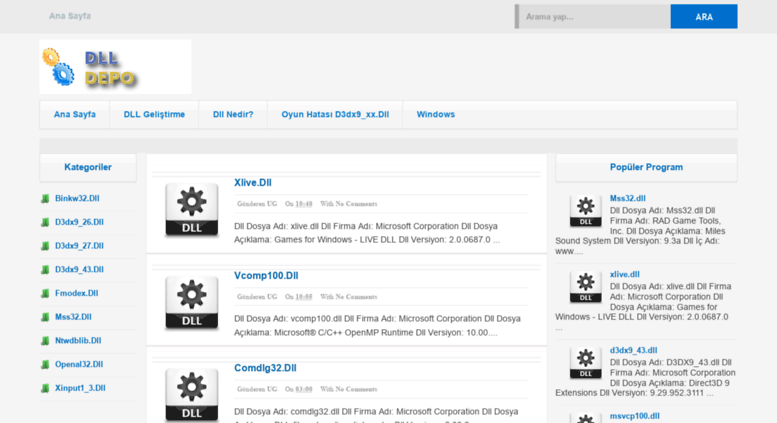The height and width of the screenshot is (423, 777).
Task: Open d3dx9_43.dll in Popüler Program
Action: pyautogui.click(x=633, y=350)
